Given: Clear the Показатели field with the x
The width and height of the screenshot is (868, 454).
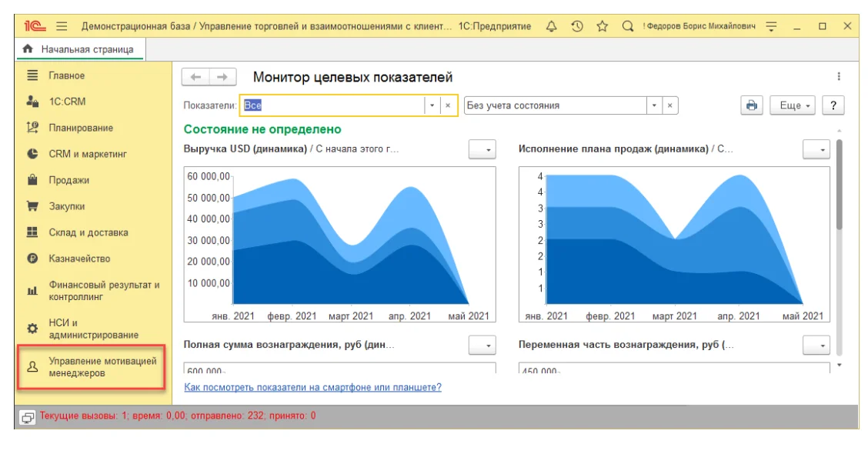Looking at the screenshot, I should click(x=448, y=105).
